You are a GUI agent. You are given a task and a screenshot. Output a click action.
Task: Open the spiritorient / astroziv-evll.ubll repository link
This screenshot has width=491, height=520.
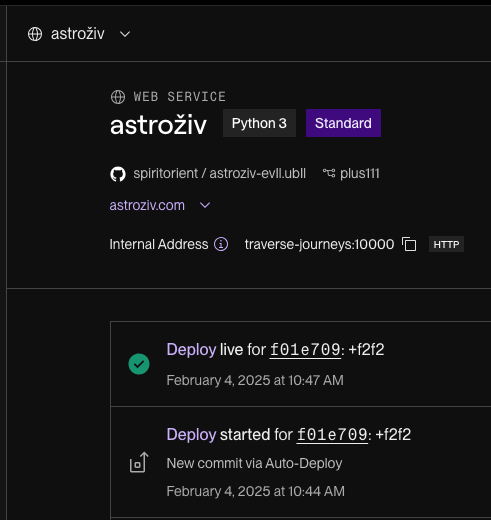click(219, 173)
